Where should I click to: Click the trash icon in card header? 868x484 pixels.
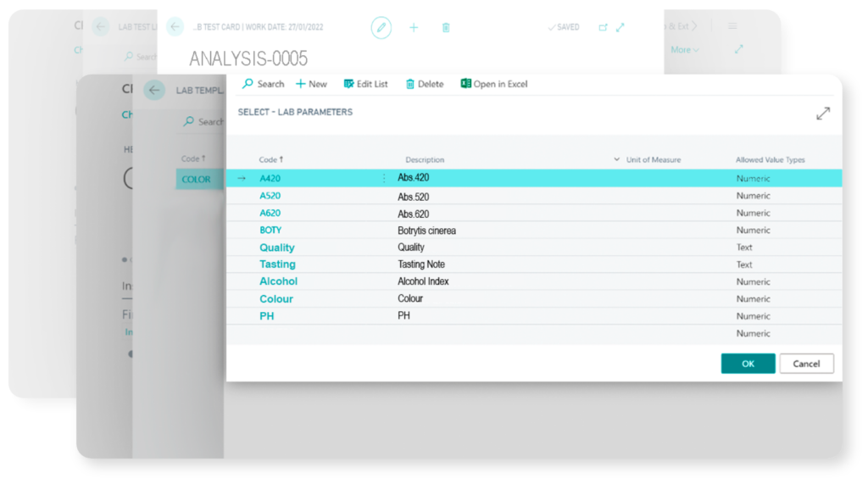tap(446, 27)
